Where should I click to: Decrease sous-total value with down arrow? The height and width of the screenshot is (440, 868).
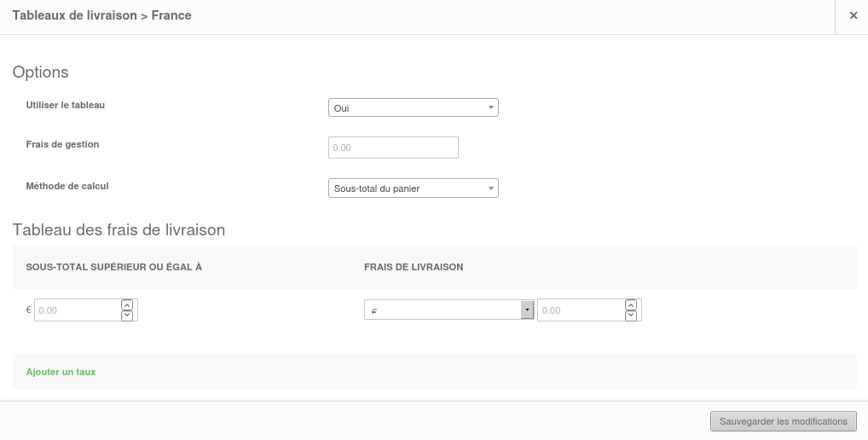coord(127,316)
